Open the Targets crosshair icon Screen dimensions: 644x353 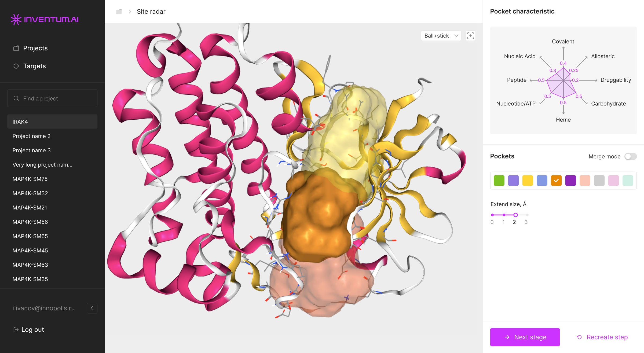point(16,66)
